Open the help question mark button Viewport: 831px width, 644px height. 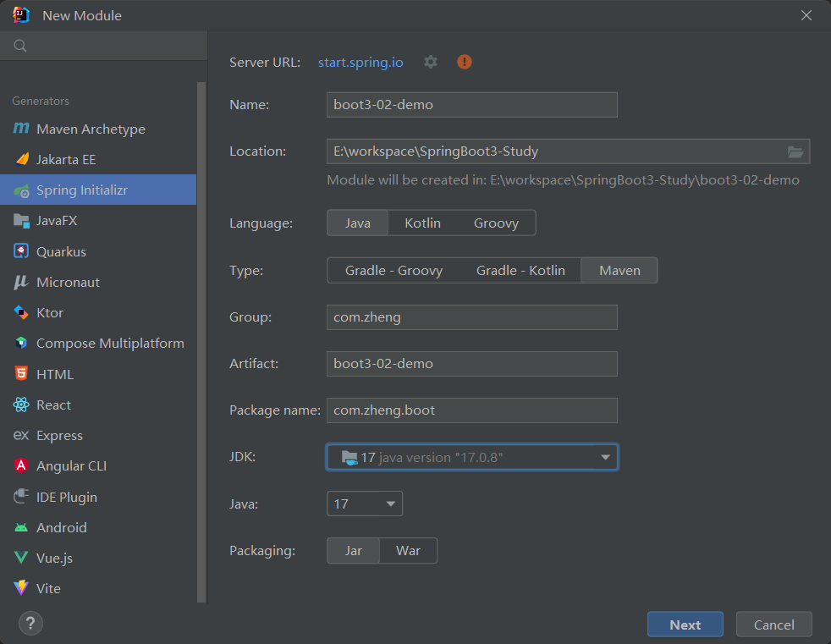30,624
